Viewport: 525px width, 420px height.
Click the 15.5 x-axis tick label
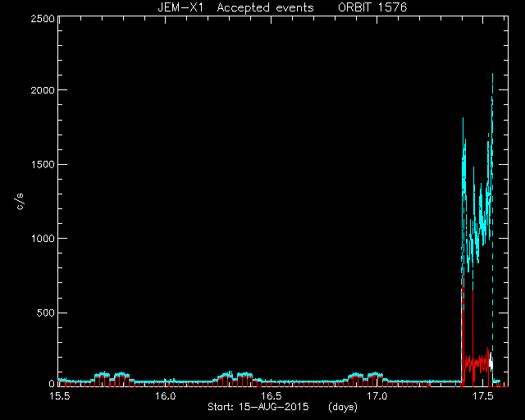coord(60,396)
